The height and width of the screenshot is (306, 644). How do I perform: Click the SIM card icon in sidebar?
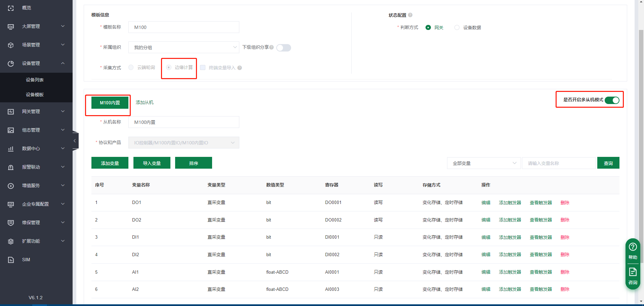(x=11, y=260)
